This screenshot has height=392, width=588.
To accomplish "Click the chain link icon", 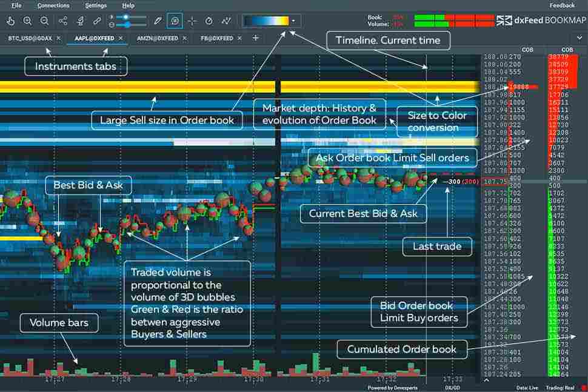I will [x=96, y=21].
